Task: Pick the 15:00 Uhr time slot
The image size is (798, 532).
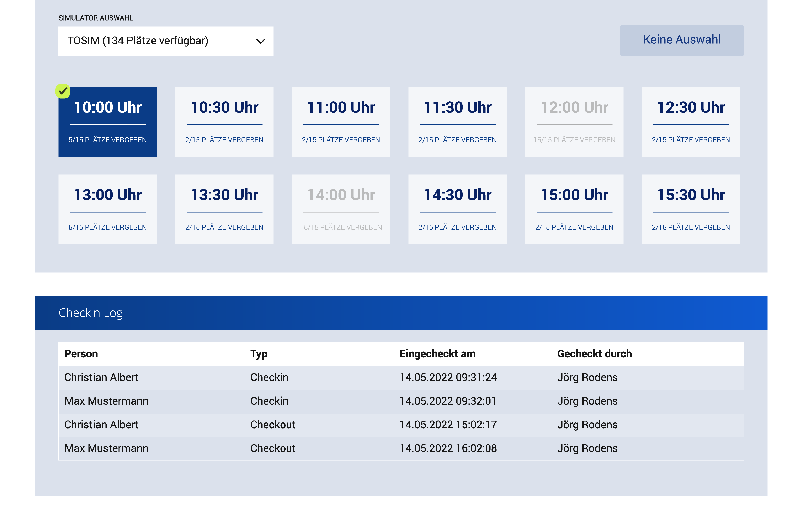Action: 574,209
